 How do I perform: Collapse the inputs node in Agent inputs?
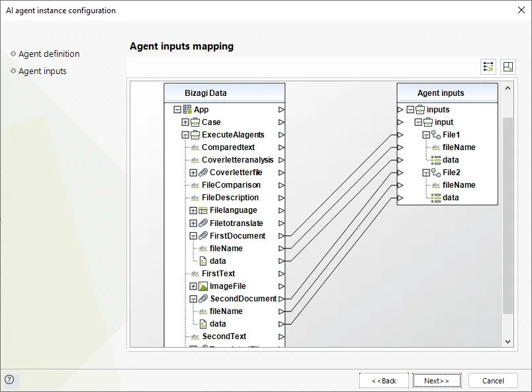click(x=410, y=110)
